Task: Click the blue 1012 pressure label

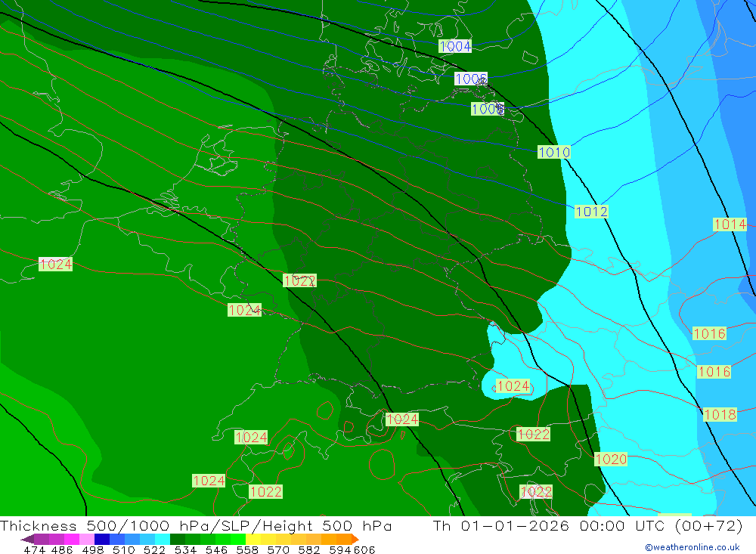Action: 591,211
